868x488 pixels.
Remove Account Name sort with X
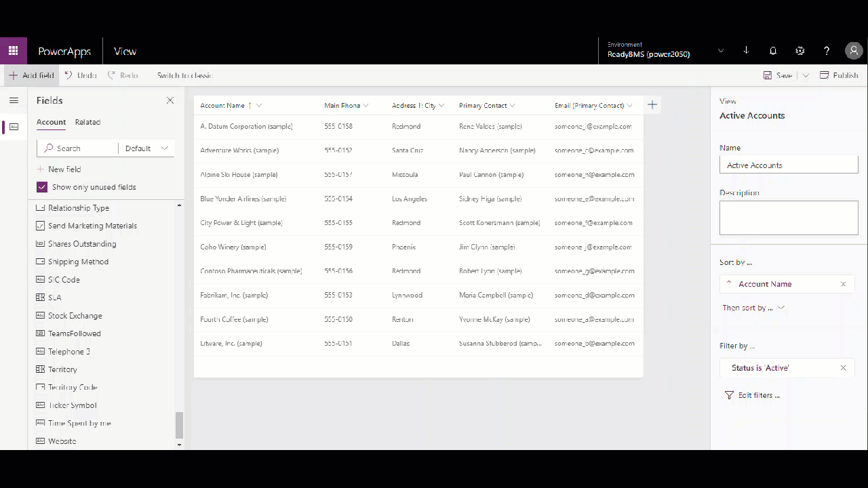tap(843, 284)
